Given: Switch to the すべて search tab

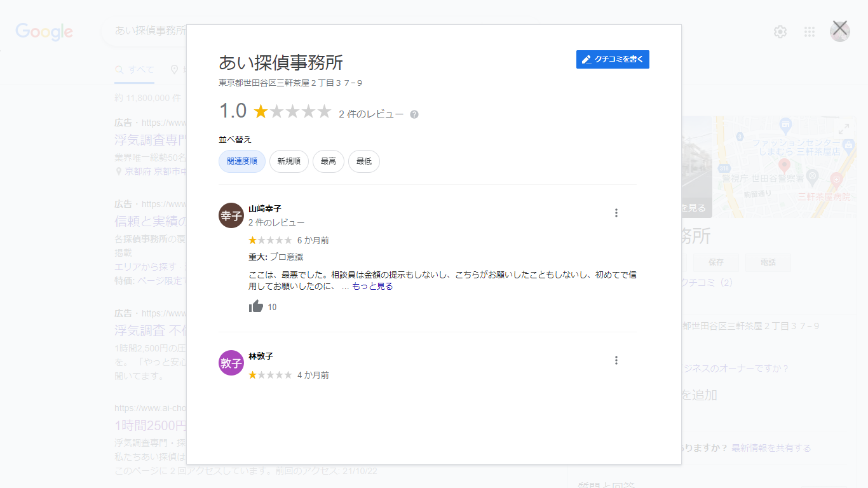Looking at the screenshot, I should pyautogui.click(x=135, y=70).
